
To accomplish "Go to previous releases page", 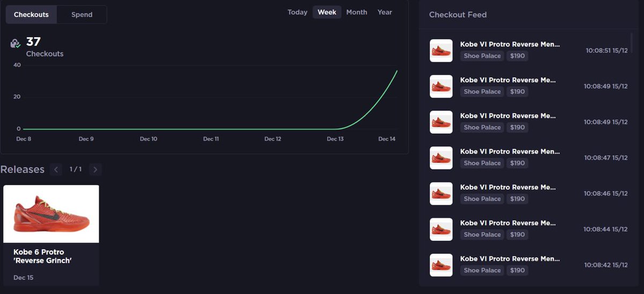I will [x=56, y=170].
